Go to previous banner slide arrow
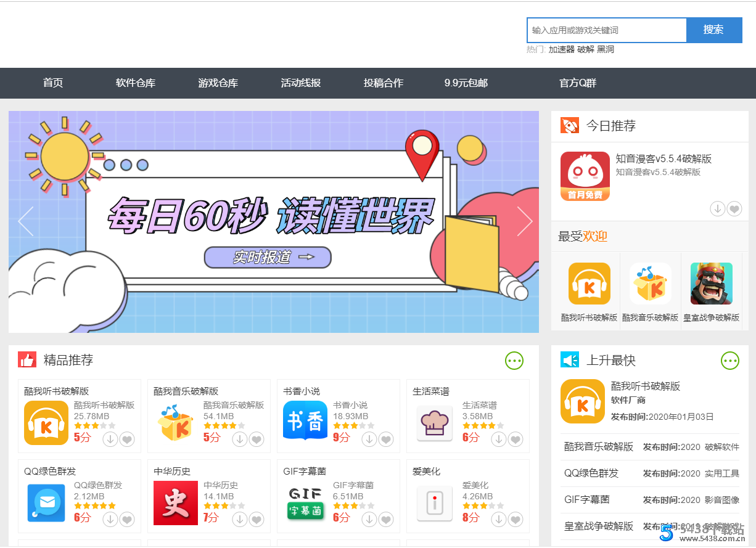The width and height of the screenshot is (756, 548). 26,221
